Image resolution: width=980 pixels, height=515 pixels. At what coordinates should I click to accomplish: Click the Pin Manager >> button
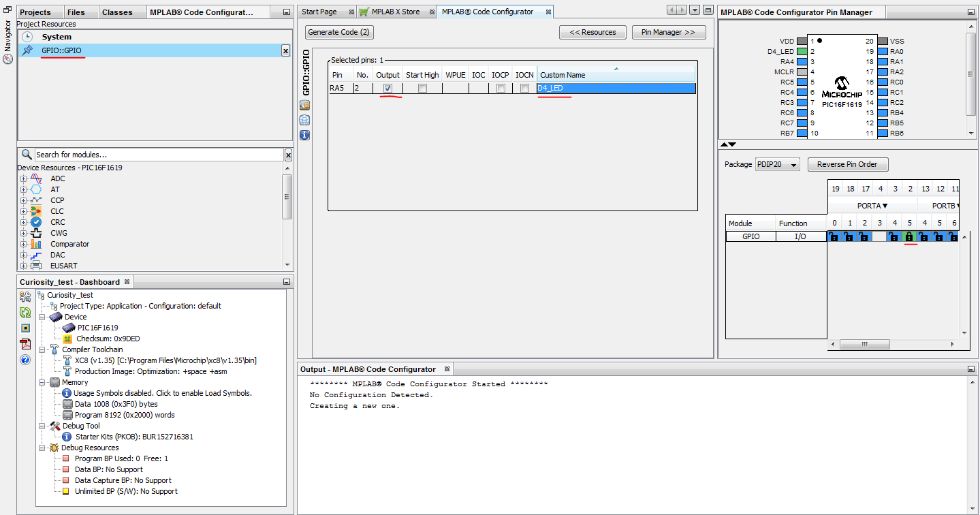[x=669, y=32]
